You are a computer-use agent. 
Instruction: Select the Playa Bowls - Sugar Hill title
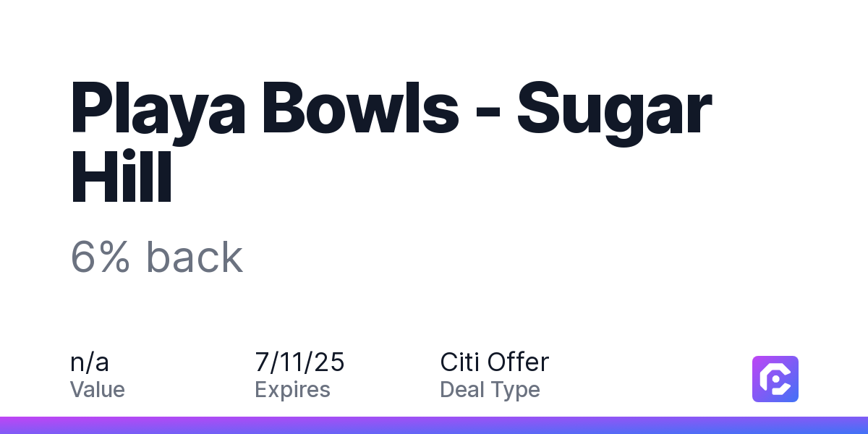tap(391, 142)
